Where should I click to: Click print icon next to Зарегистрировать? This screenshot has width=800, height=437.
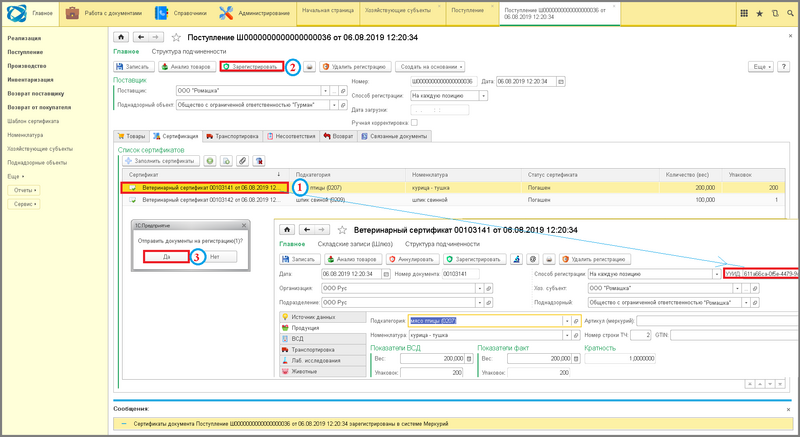tap(309, 67)
